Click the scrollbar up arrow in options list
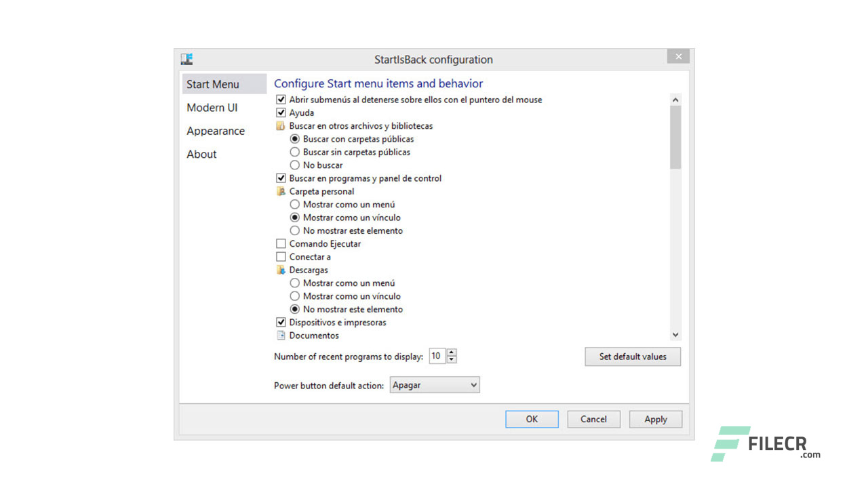This screenshot has width=868, height=488. pos(675,100)
